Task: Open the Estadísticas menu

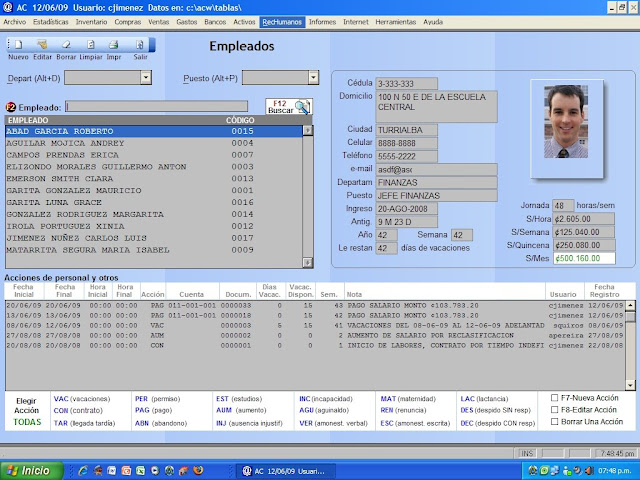Action: coord(51,22)
